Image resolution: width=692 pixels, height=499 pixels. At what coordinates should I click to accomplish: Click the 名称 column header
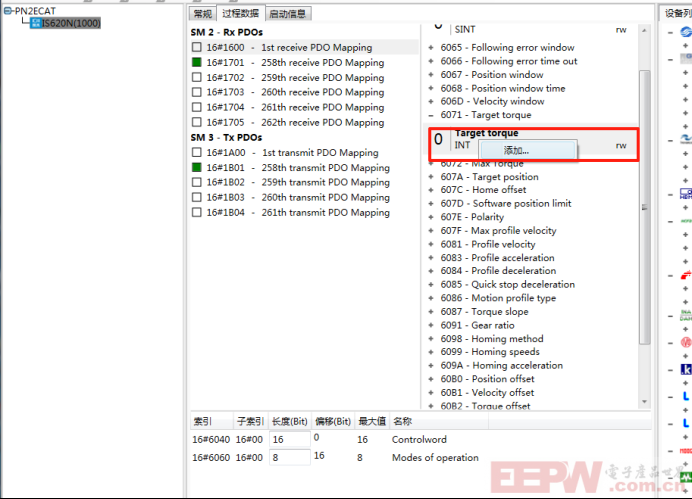coord(439,421)
